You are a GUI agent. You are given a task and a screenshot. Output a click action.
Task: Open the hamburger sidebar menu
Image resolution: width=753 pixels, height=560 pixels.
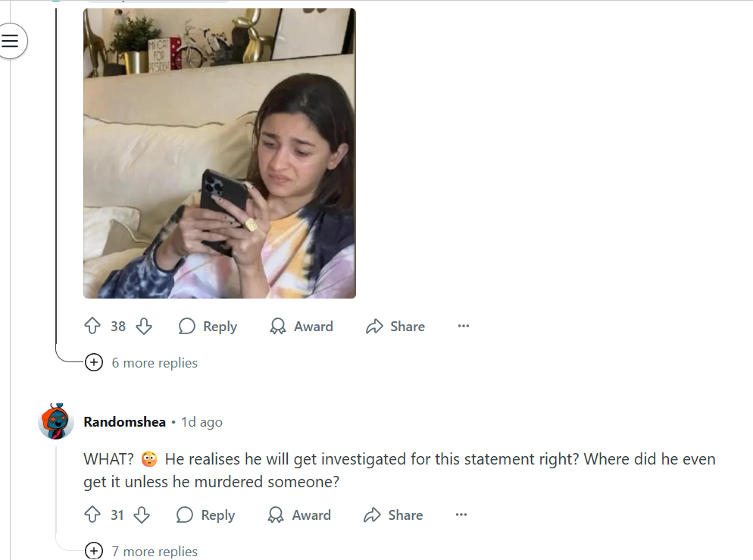pos(10,41)
